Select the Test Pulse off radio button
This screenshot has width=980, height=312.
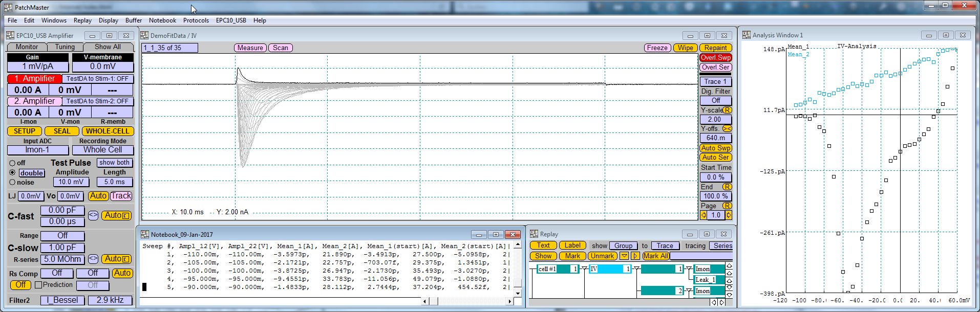click(12, 163)
